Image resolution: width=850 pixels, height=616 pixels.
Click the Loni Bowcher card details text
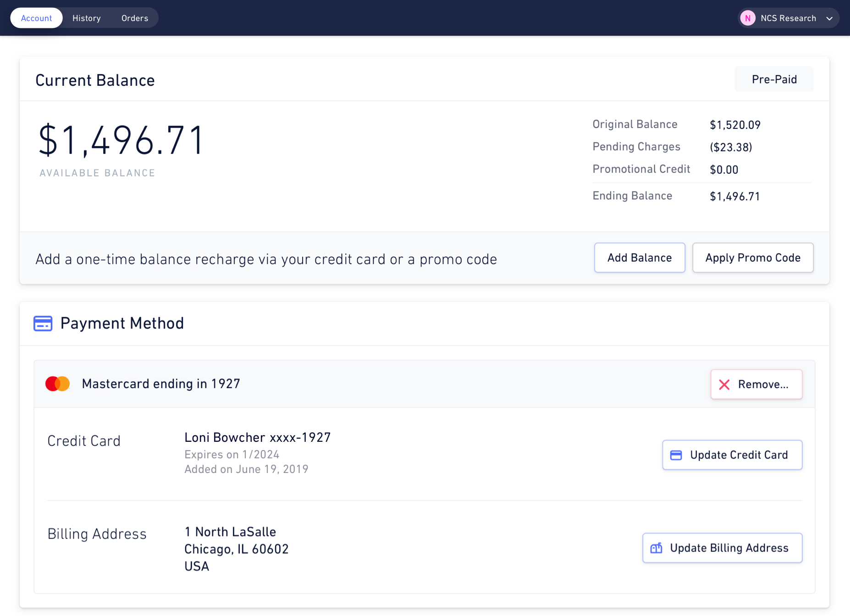[x=257, y=437]
